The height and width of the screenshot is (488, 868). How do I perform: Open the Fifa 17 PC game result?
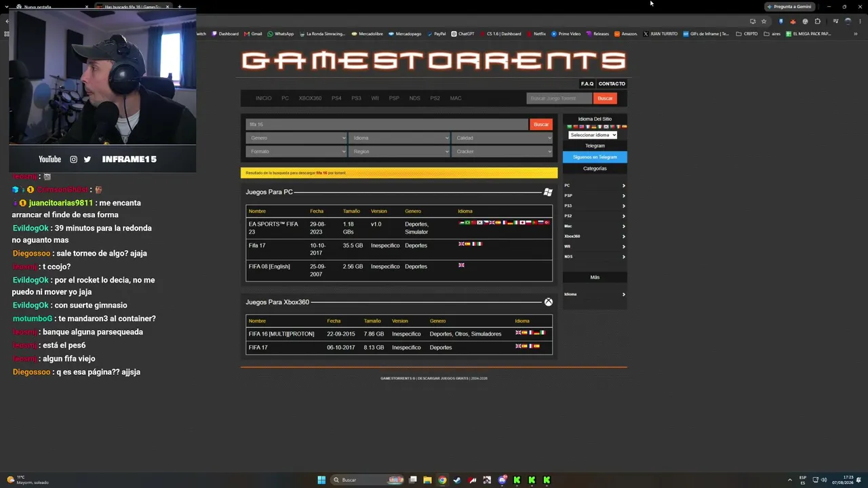point(257,245)
